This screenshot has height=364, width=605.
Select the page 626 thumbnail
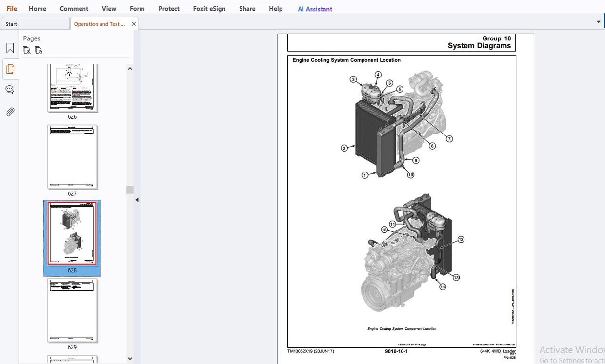72,88
